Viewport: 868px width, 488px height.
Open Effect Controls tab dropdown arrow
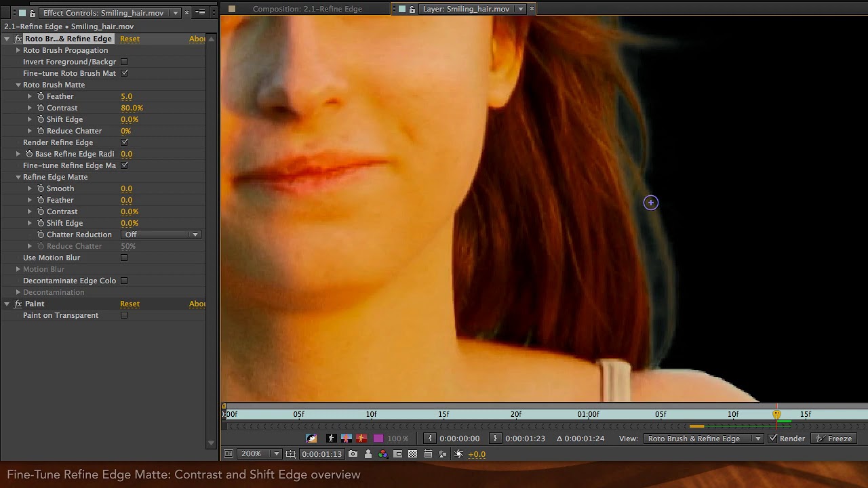pyautogui.click(x=176, y=13)
